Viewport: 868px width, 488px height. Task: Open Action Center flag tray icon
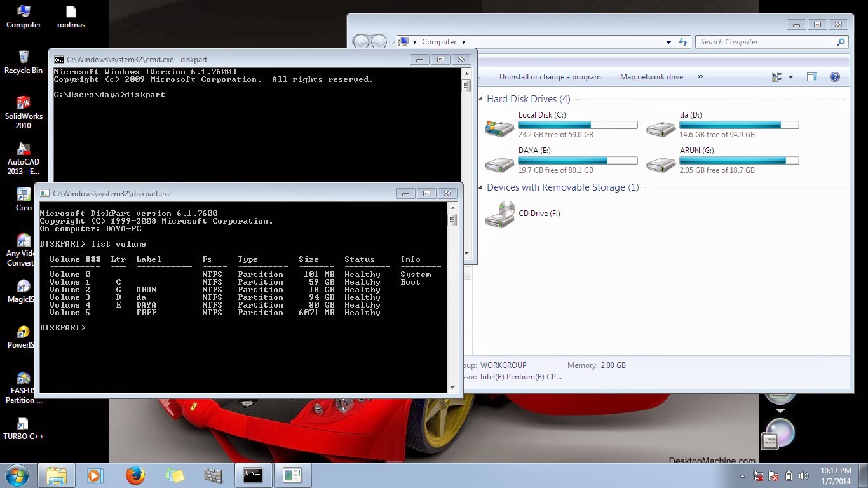point(773,476)
